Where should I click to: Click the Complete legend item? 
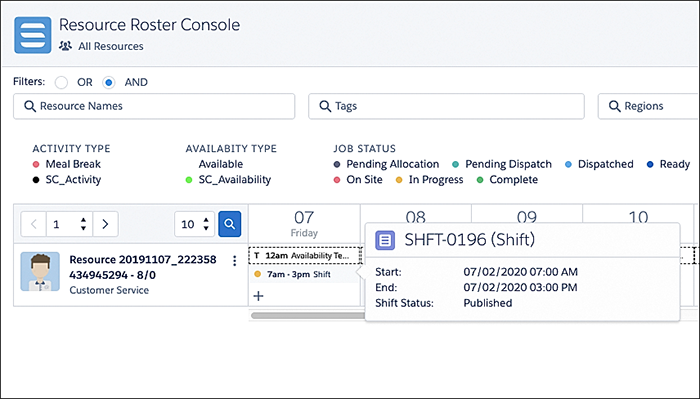(x=507, y=180)
